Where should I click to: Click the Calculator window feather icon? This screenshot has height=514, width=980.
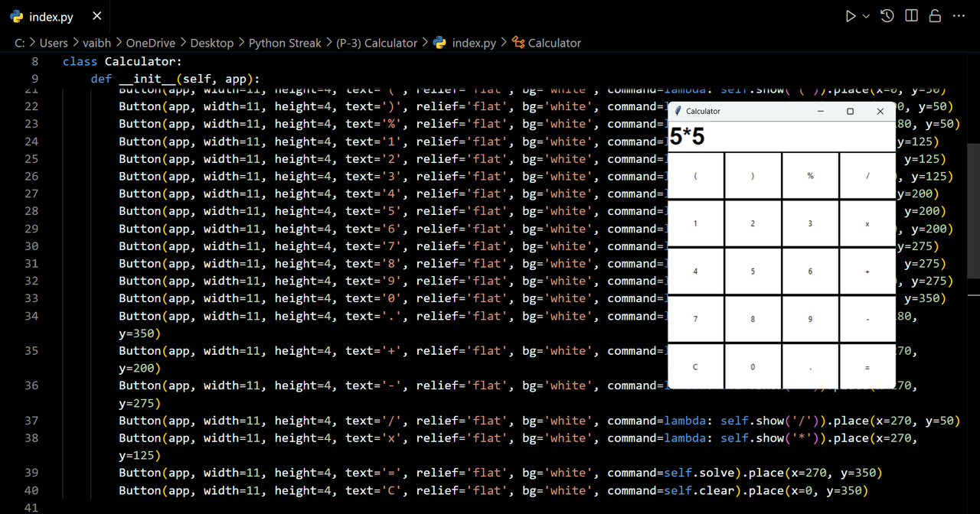[678, 111]
